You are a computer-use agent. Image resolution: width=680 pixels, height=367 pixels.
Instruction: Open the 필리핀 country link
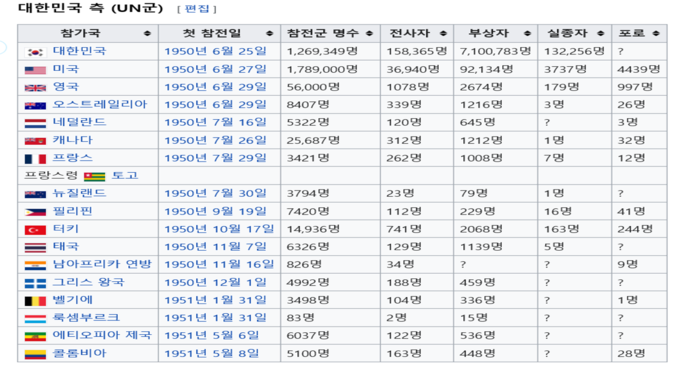click(x=72, y=211)
